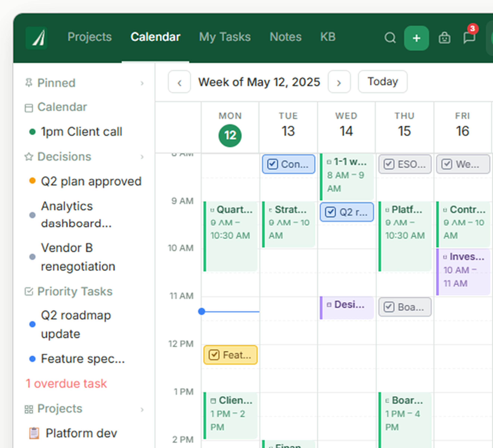Click the pin icon beside Pinned
This screenshot has width=493, height=448.
pyautogui.click(x=29, y=83)
